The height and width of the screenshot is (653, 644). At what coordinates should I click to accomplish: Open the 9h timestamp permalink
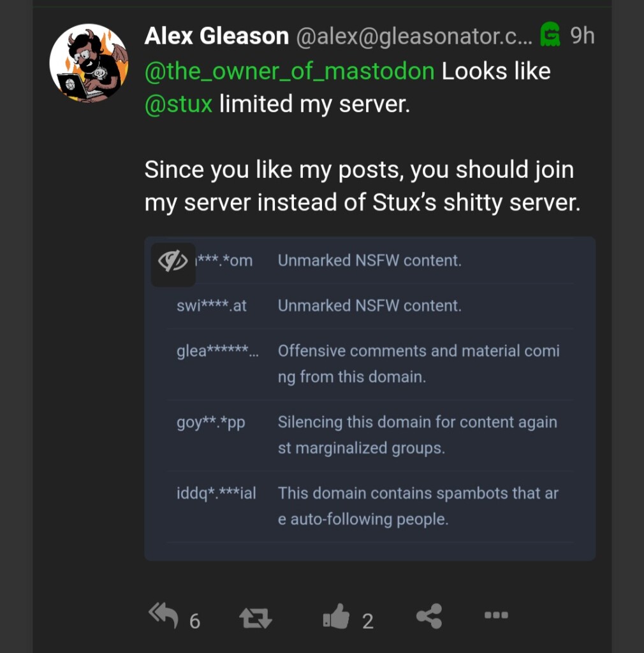[x=582, y=36]
